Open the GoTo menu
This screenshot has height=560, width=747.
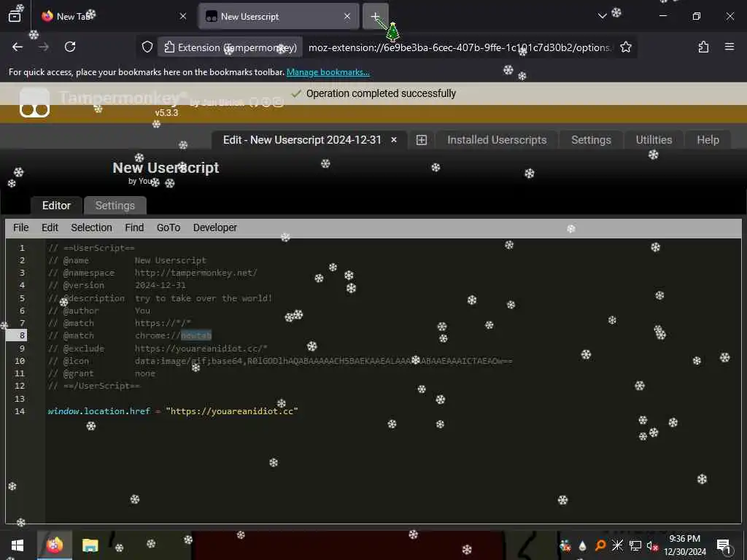(169, 227)
